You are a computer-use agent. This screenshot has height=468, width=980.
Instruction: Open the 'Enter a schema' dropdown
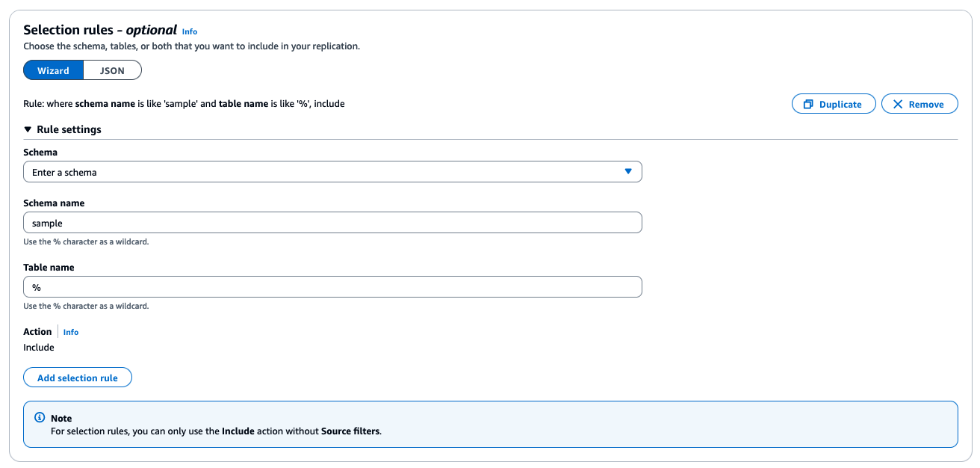(x=332, y=172)
